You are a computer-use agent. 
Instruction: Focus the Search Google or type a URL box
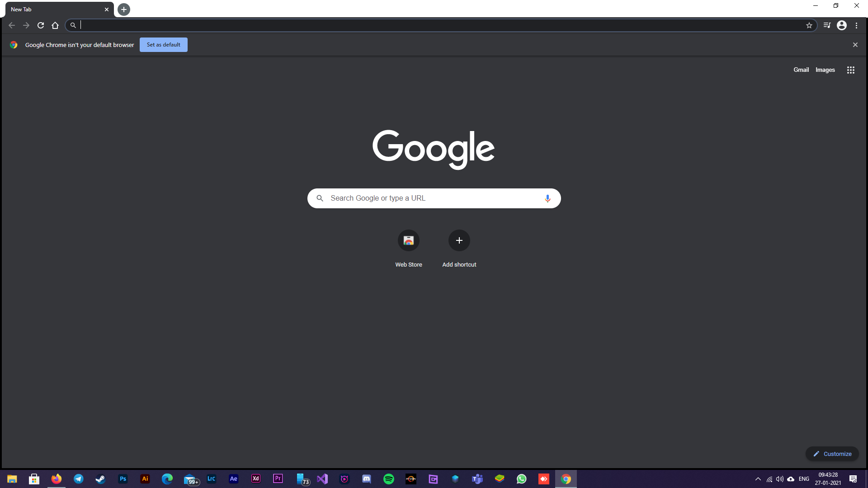434,198
